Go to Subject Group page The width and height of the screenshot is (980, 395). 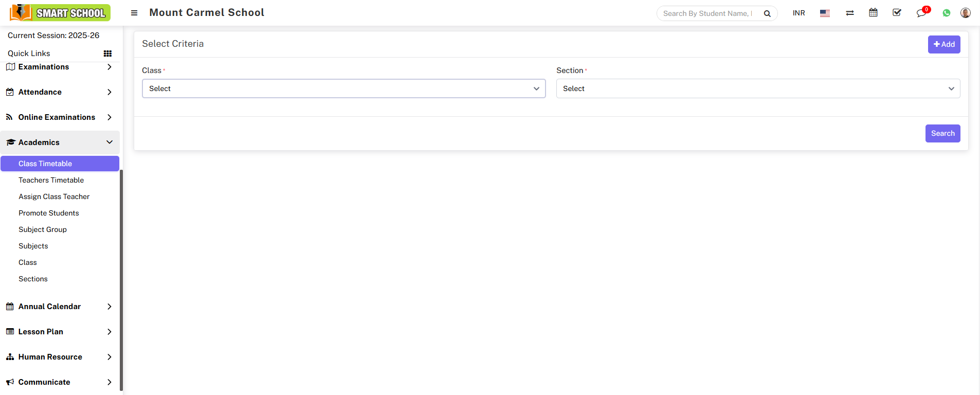pos(43,229)
